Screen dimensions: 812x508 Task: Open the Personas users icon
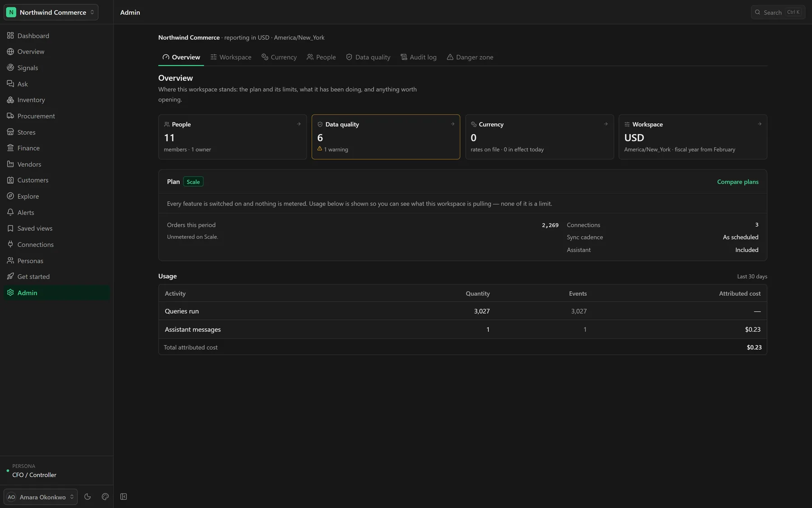click(x=10, y=261)
